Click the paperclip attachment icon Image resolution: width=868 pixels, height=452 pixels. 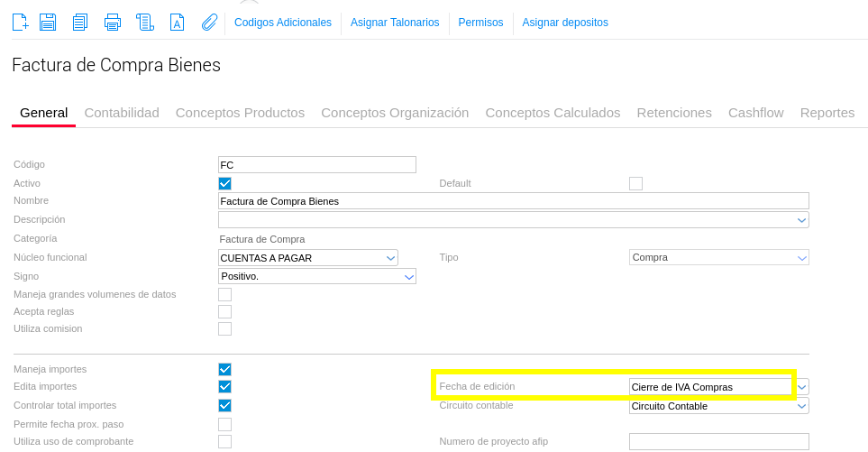(x=209, y=23)
